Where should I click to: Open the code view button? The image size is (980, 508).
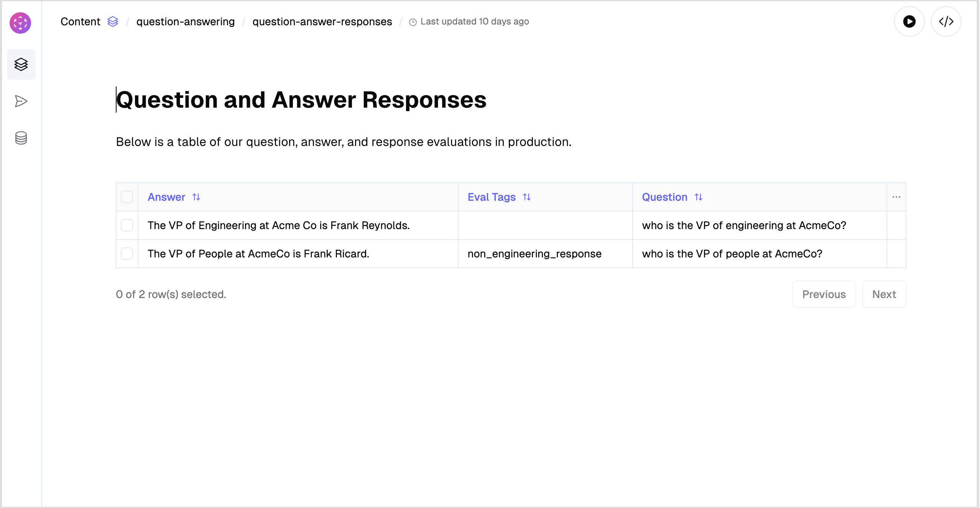(946, 21)
